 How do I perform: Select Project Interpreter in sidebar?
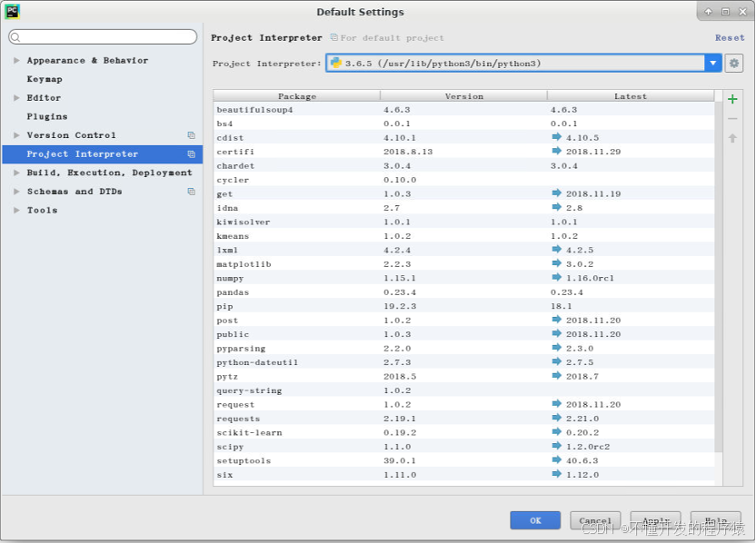[x=102, y=154]
